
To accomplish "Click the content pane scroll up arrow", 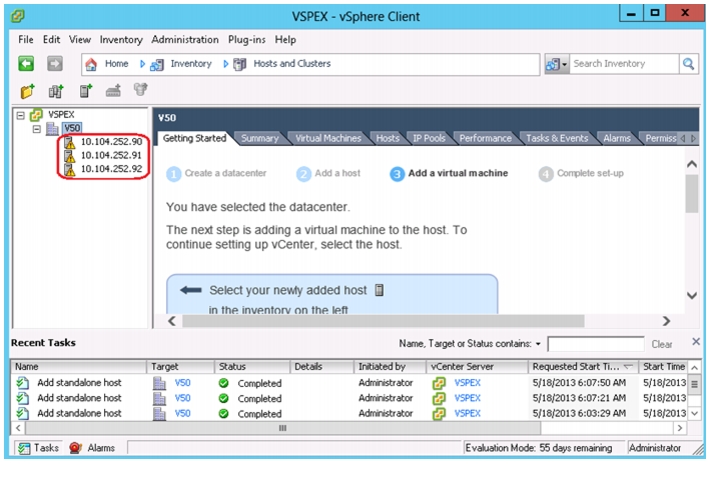I will point(691,165).
